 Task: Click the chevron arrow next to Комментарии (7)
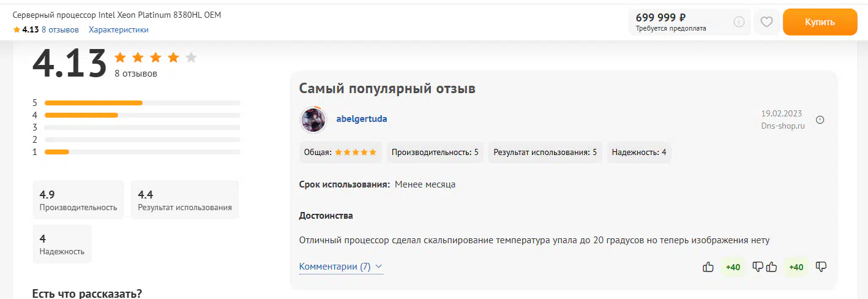(378, 267)
